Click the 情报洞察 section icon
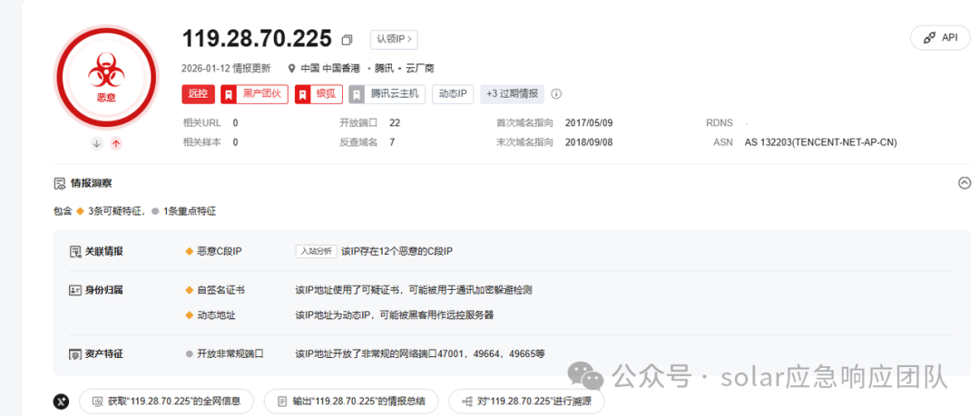Viewport: 980px width, 416px height. (x=59, y=184)
